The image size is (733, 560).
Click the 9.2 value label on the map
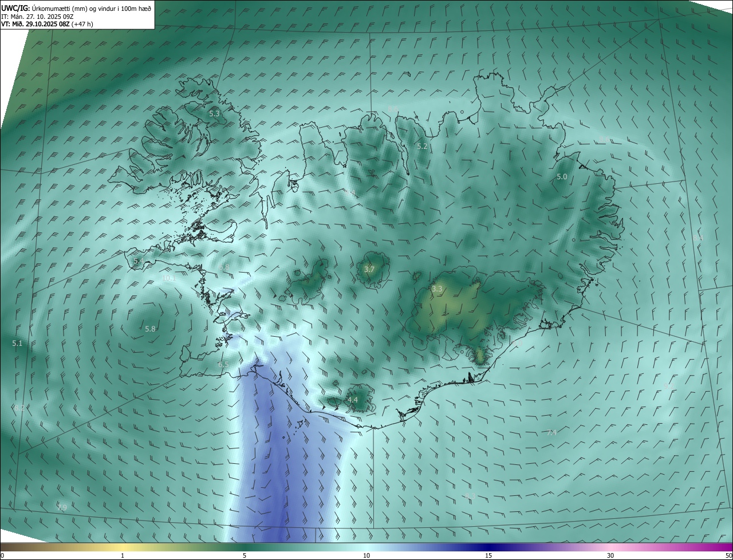tap(668, 387)
